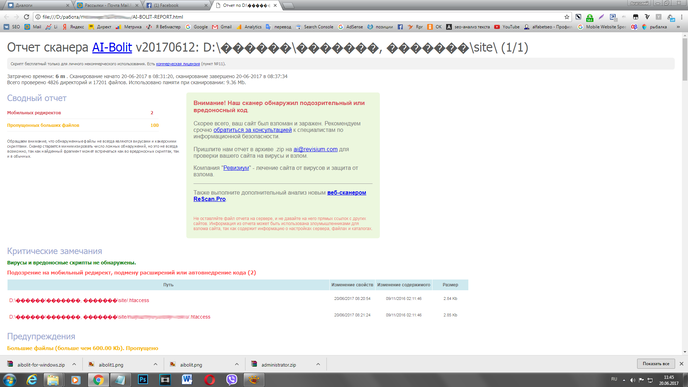Bookmark this page with the star icon
Image resolution: width=688 pixels, height=387 pixels.
pyautogui.click(x=566, y=17)
